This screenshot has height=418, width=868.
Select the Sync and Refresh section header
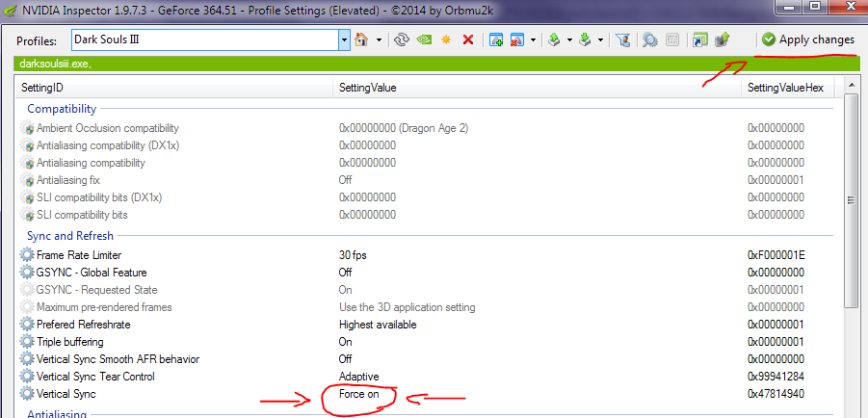70,236
